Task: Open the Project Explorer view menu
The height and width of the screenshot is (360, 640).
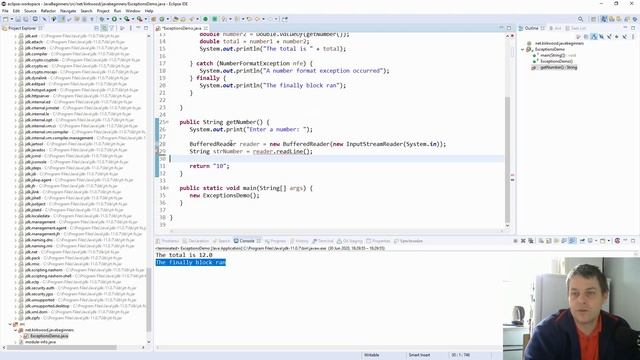Action: (131, 28)
